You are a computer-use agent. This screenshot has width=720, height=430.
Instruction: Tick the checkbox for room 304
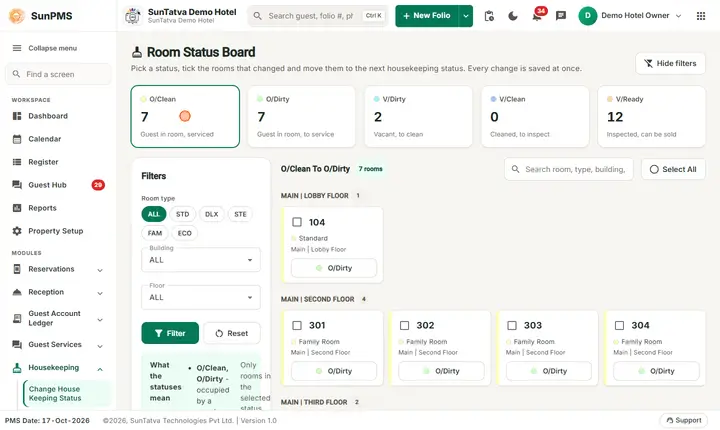(619, 325)
